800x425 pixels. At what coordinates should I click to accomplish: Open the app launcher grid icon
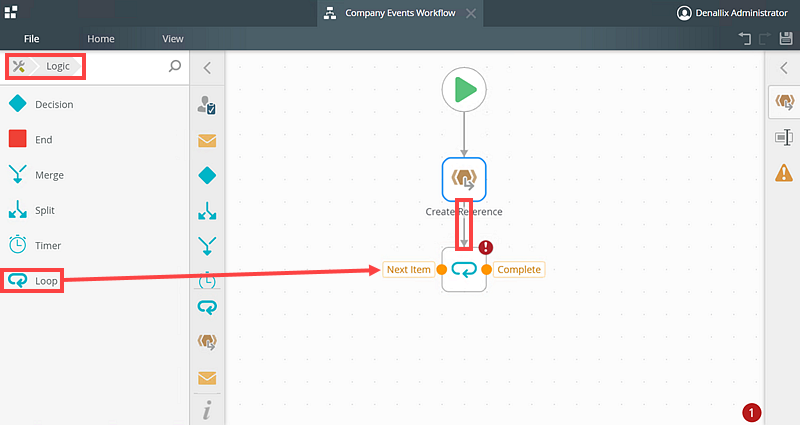[x=11, y=12]
